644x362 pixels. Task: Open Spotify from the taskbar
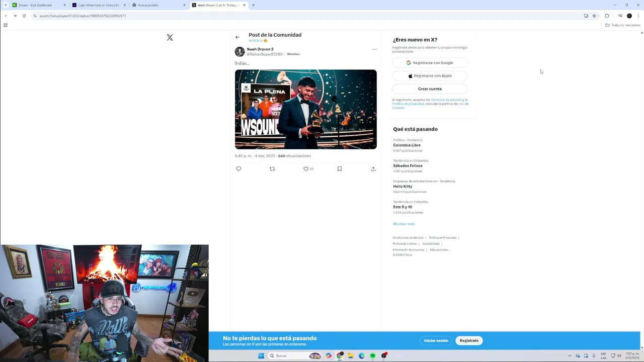point(373,356)
